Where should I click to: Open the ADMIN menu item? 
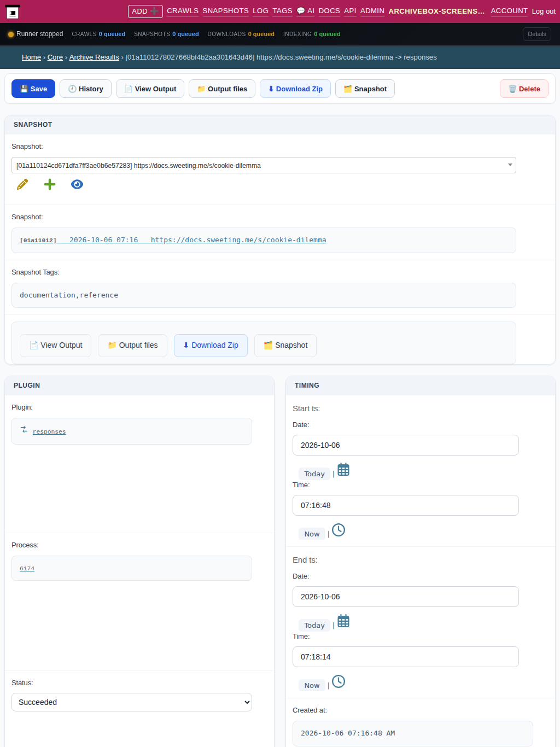[372, 11]
